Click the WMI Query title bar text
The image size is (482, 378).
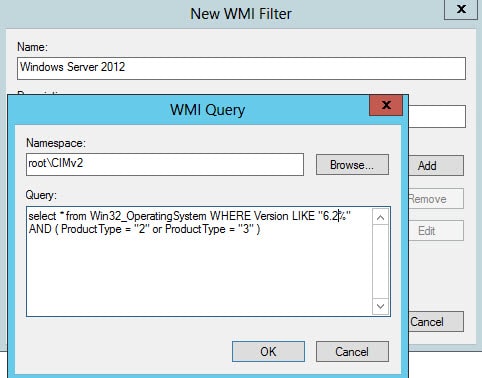click(207, 110)
